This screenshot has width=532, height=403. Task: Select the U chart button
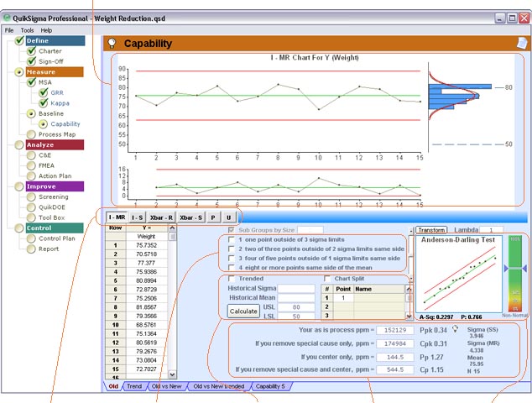coord(229,217)
